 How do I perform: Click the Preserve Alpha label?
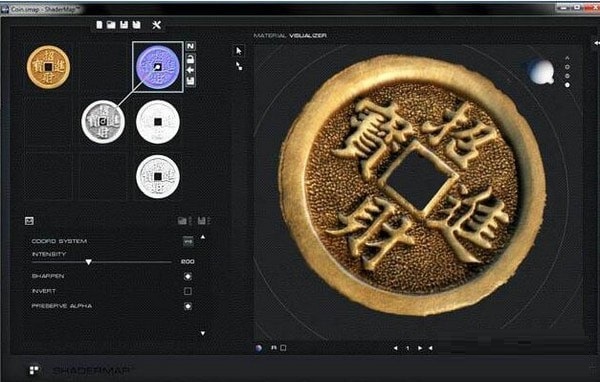[x=61, y=306]
